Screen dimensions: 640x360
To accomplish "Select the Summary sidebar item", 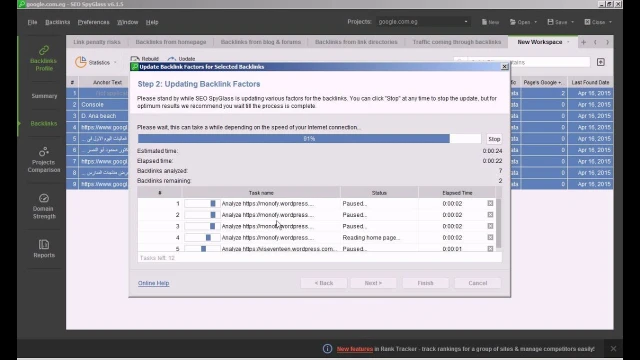I will point(44,96).
